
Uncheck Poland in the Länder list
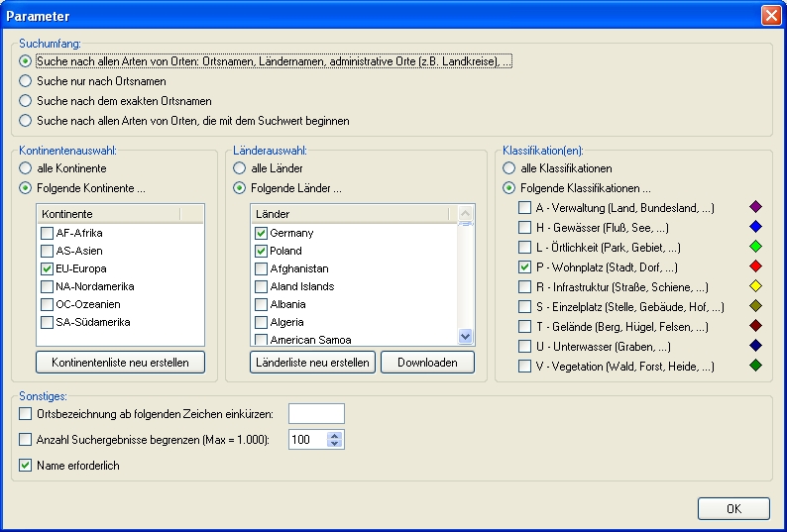coord(261,251)
